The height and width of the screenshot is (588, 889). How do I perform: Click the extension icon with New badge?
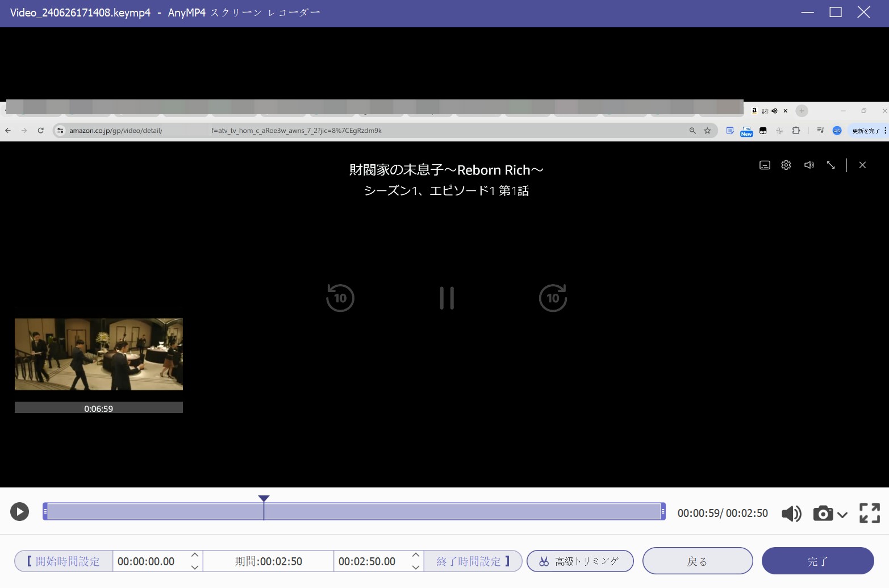pyautogui.click(x=746, y=131)
